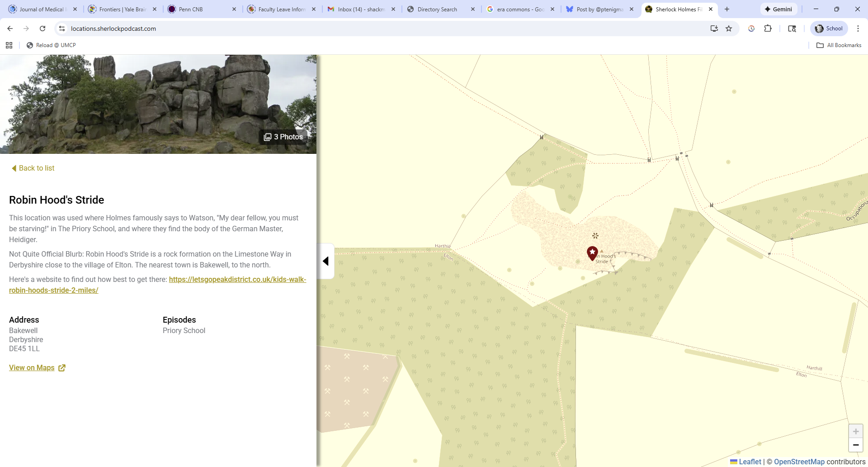868x467 pixels.
Task: Open the letsgopeakdistrict walk link
Action: point(237,280)
